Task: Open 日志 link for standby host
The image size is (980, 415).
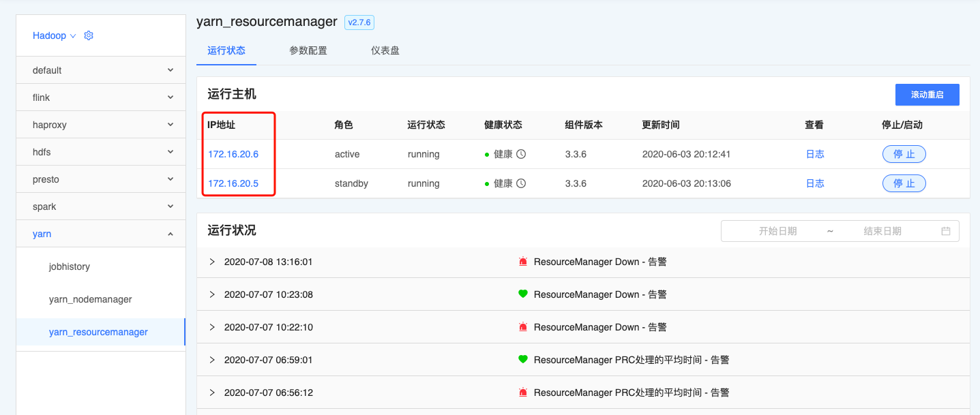Action: point(815,183)
